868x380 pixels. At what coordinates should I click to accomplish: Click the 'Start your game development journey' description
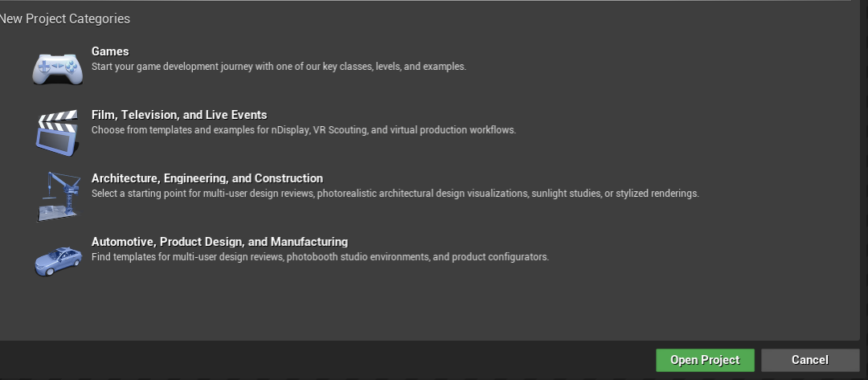click(279, 67)
